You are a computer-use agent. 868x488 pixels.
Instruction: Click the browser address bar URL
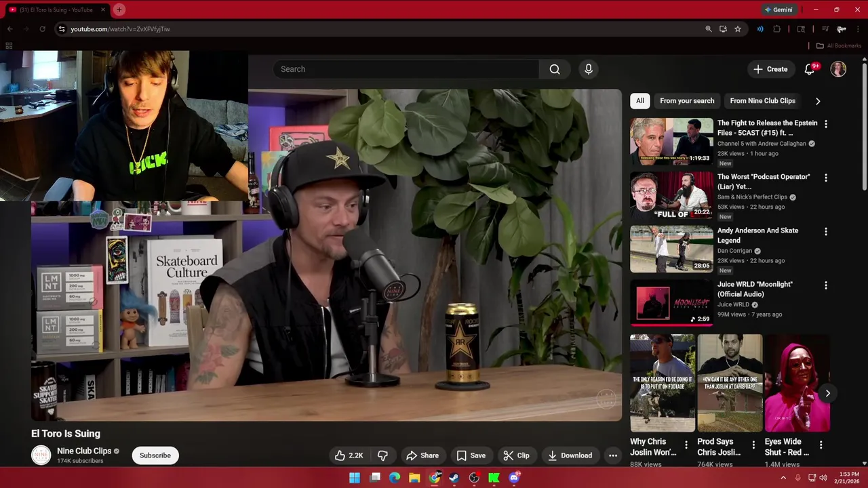pos(120,29)
